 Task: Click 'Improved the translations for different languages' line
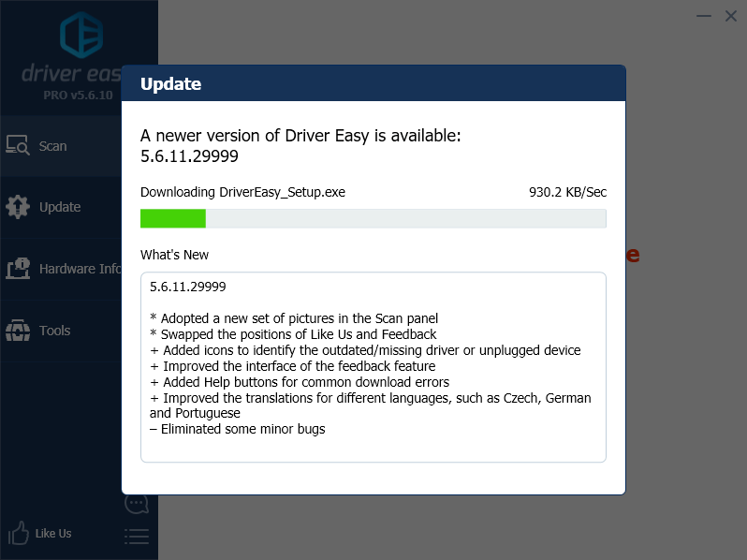[370, 405]
